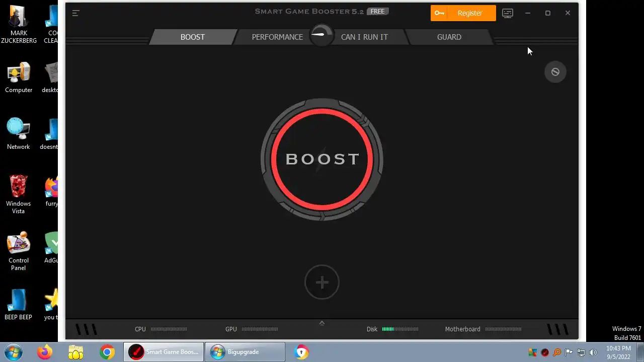This screenshot has width=644, height=362.
Task: Open the shield app icon on the taskbar
Action: (301, 352)
